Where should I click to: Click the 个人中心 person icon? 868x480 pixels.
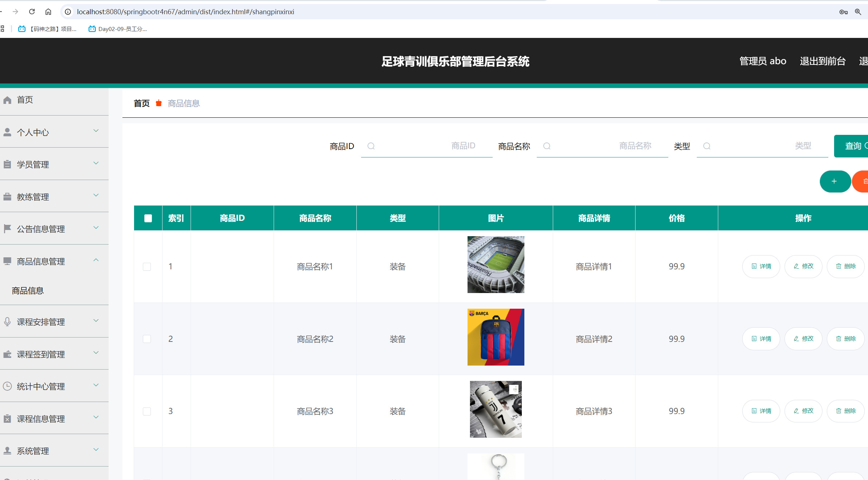point(7,132)
